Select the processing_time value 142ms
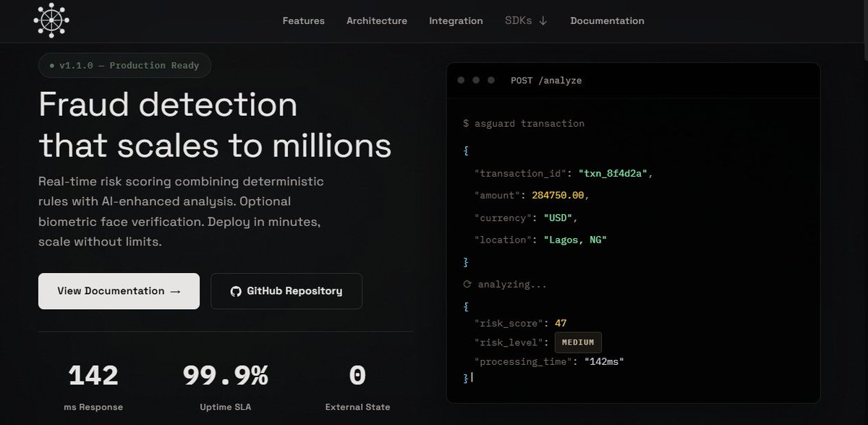The image size is (868, 425). point(604,361)
